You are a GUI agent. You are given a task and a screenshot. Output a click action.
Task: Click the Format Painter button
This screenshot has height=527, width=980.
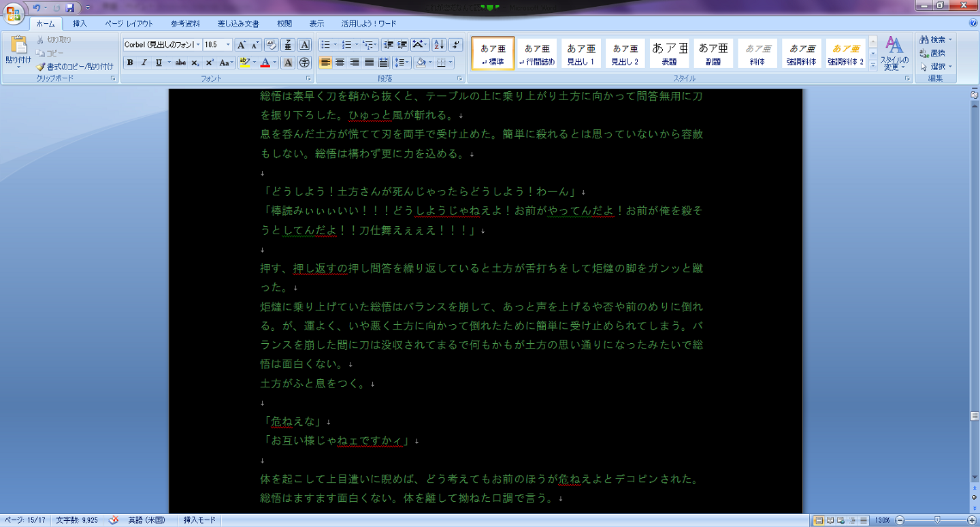[x=75, y=67]
